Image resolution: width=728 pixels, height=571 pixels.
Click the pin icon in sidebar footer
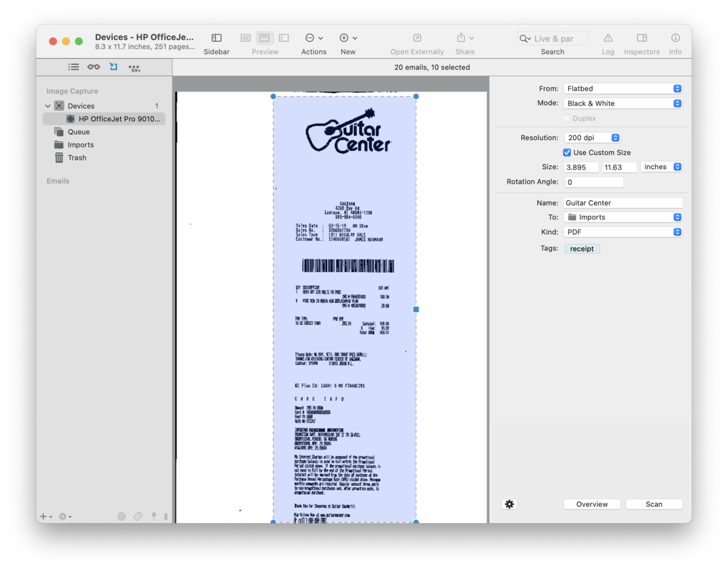[x=153, y=516]
